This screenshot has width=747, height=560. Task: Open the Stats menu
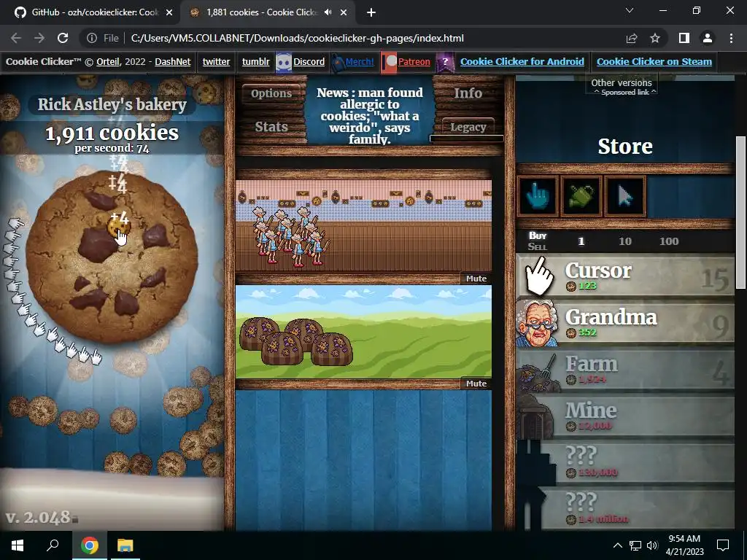271,127
